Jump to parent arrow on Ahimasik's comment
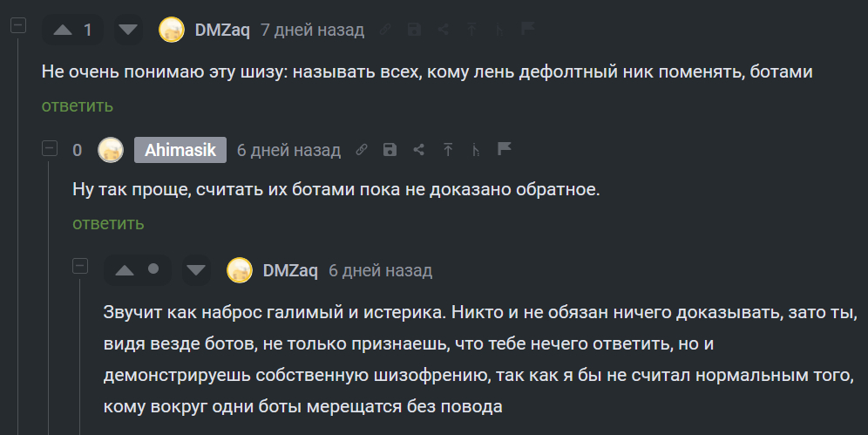The width and height of the screenshot is (868, 435). tap(447, 150)
